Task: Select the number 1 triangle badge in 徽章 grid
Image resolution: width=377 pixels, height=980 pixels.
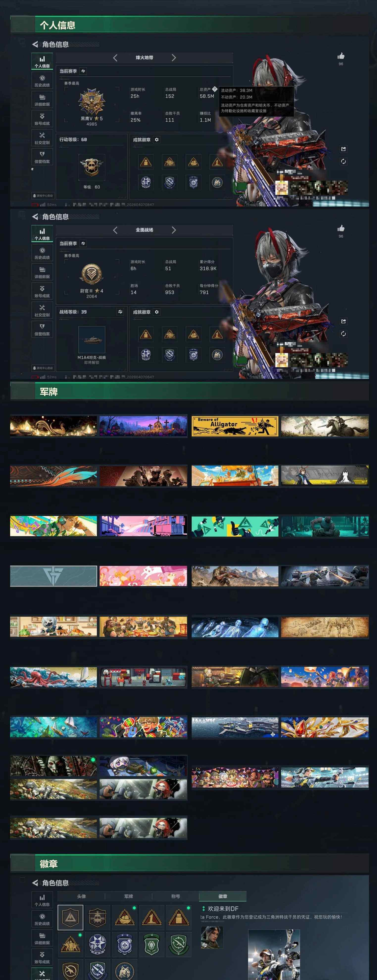Action: point(151,918)
